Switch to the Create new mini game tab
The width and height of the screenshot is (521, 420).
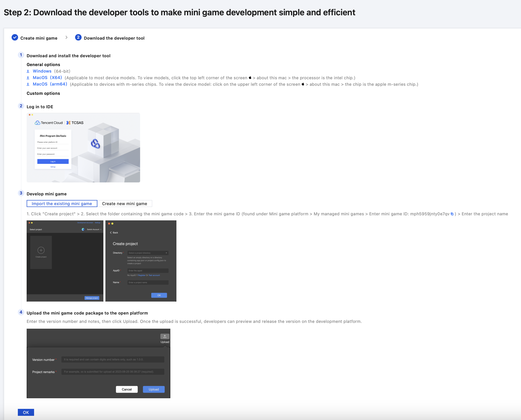[124, 204]
